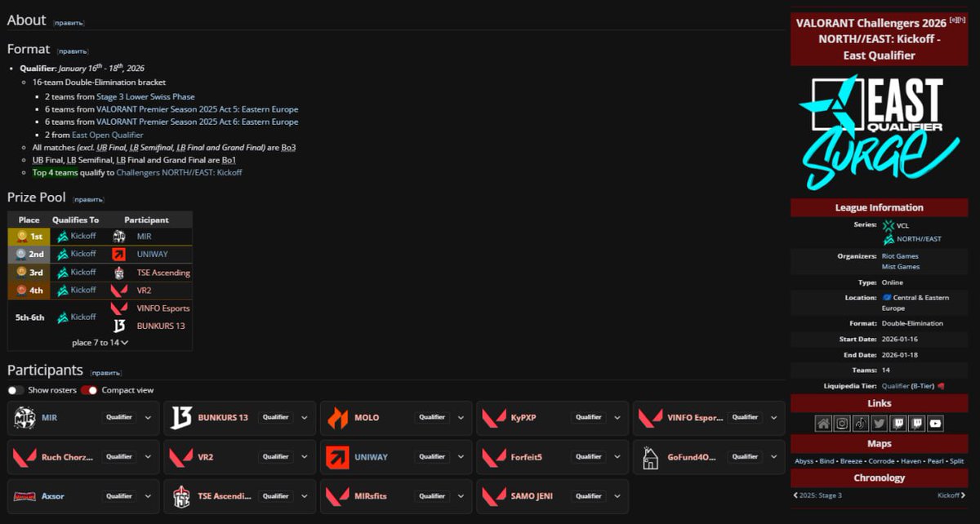The height and width of the screenshot is (524, 980).
Task: Open the second Twitch link icon
Action: pos(916,423)
